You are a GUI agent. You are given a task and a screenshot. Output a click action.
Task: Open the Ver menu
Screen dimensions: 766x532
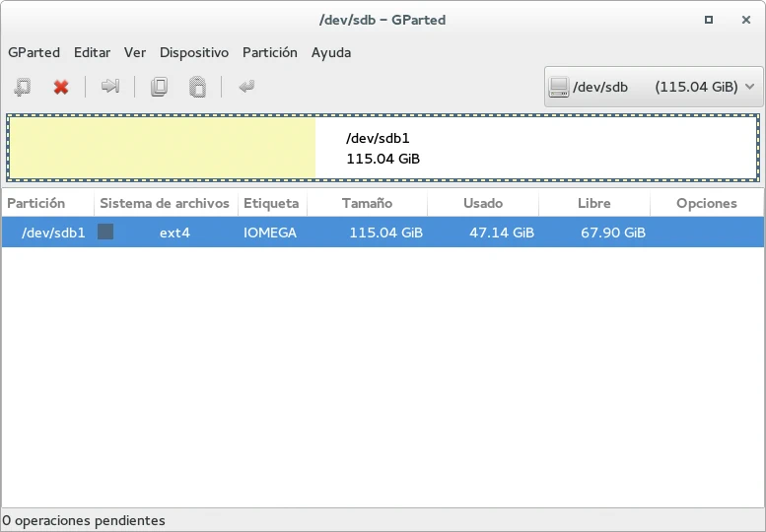click(135, 52)
